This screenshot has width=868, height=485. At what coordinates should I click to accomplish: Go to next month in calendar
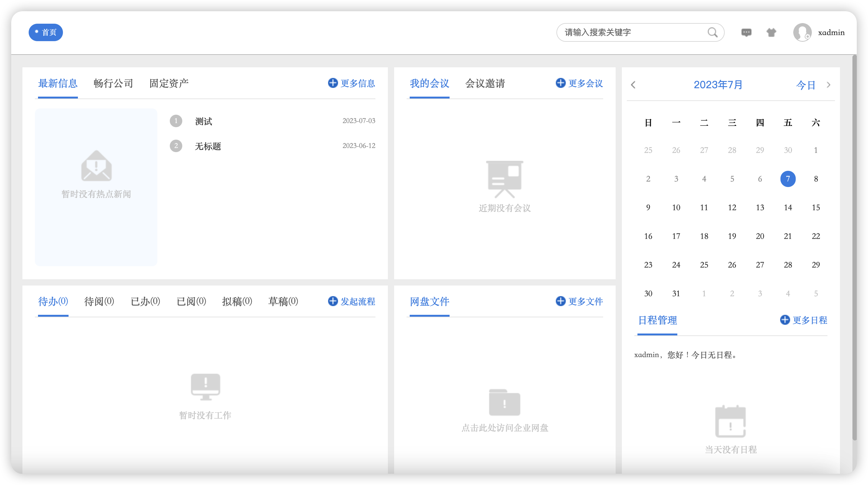point(828,85)
